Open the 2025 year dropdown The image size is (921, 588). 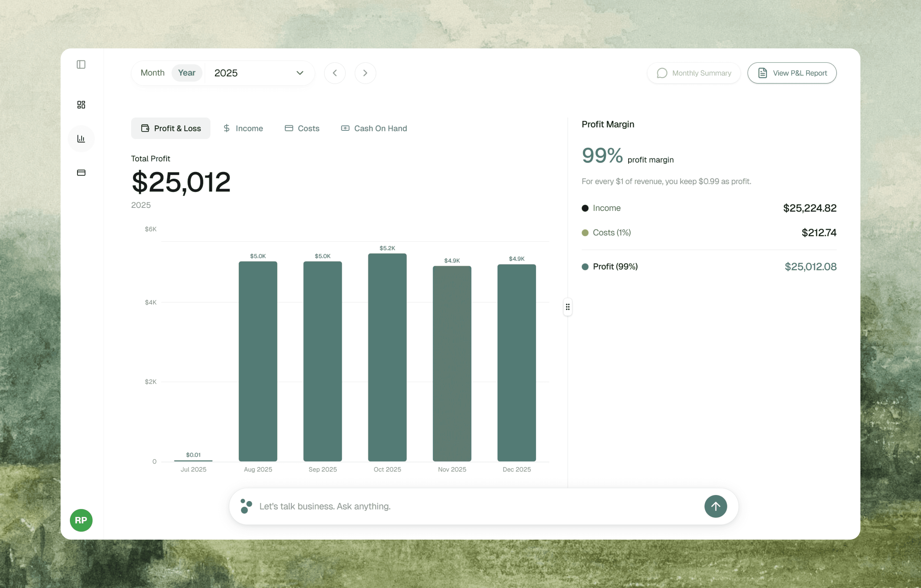coord(259,73)
